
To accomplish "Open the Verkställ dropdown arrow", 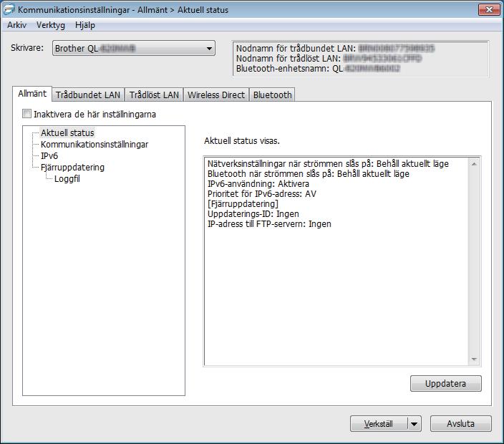I will click(x=415, y=424).
